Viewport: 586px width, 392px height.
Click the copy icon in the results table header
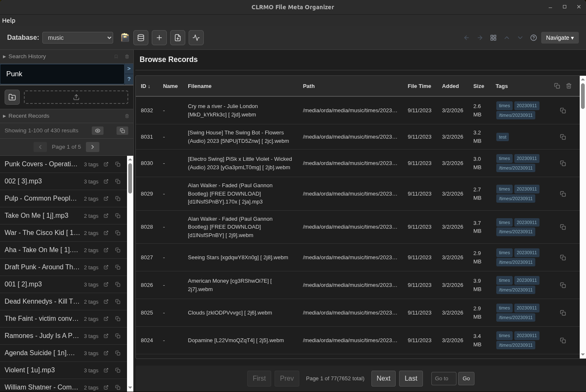pyautogui.click(x=557, y=86)
